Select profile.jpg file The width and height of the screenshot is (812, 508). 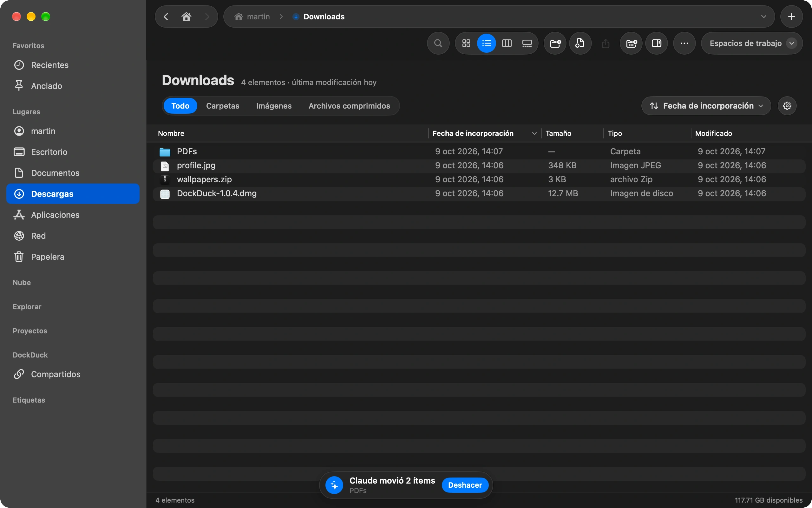click(479, 166)
